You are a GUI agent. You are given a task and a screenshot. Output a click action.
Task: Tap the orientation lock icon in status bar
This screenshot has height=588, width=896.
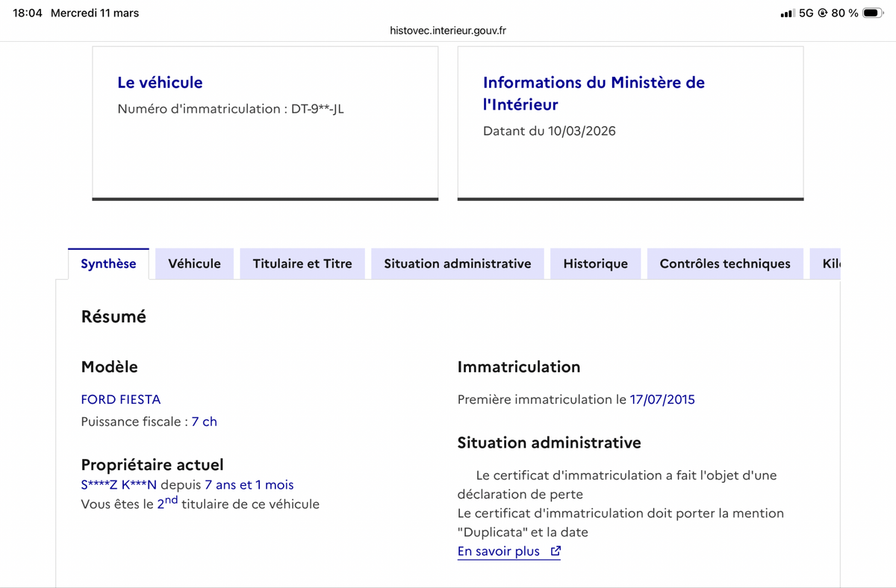pos(822,13)
